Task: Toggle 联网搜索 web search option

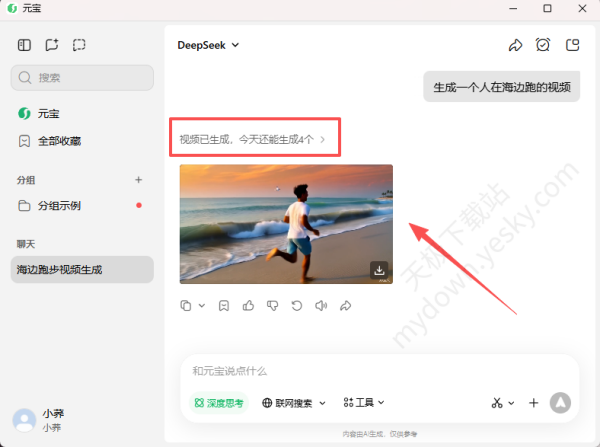Action: 294,403
